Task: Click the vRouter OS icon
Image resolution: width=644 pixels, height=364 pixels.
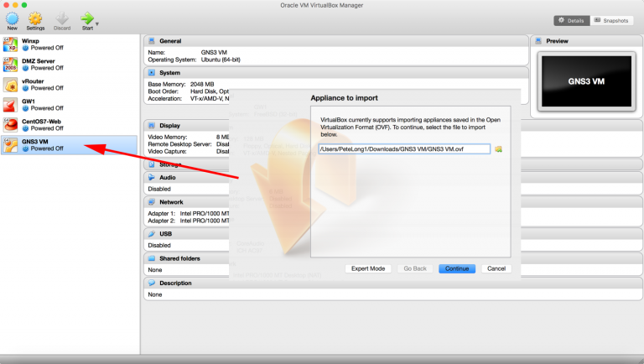Action: click(10, 85)
